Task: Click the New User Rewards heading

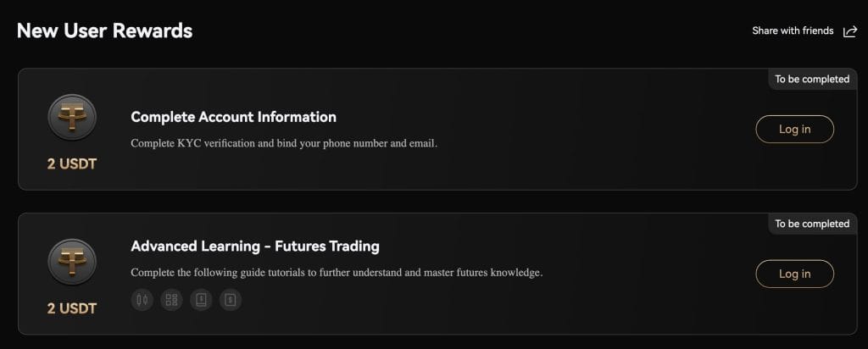Action: 104,30
